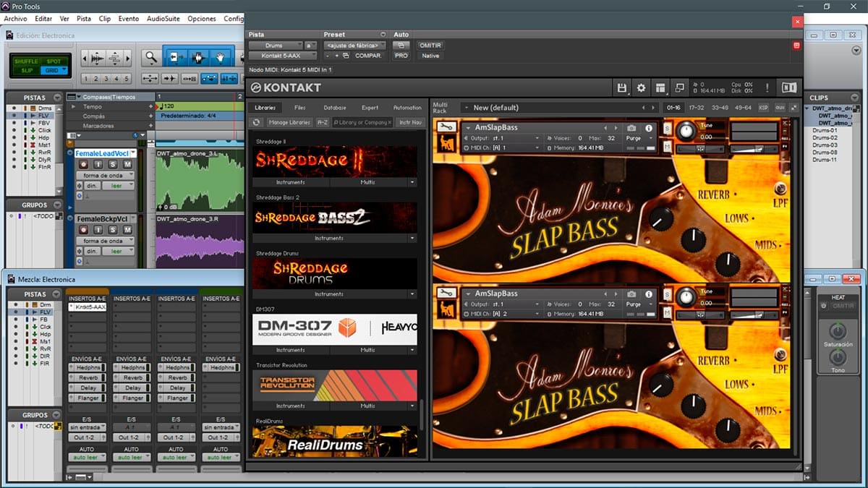Toggle input monitoring on FemaleLeadVocl track
Image resolution: width=868 pixels, height=488 pixels.
coord(98,165)
